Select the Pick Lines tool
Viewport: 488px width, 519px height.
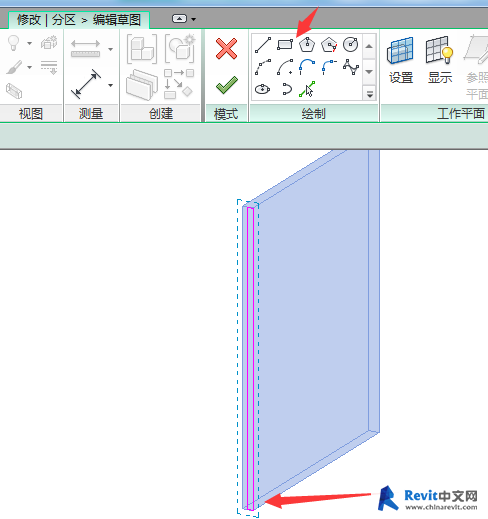pyautogui.click(x=307, y=89)
